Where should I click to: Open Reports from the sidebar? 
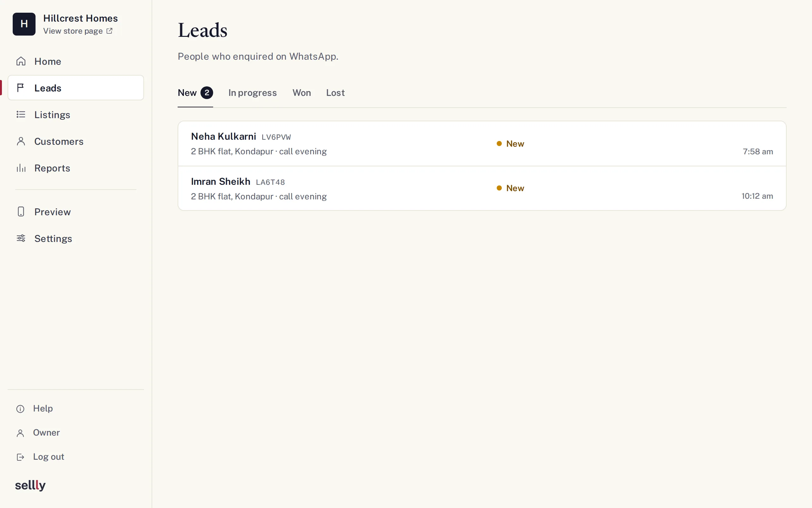click(76, 168)
